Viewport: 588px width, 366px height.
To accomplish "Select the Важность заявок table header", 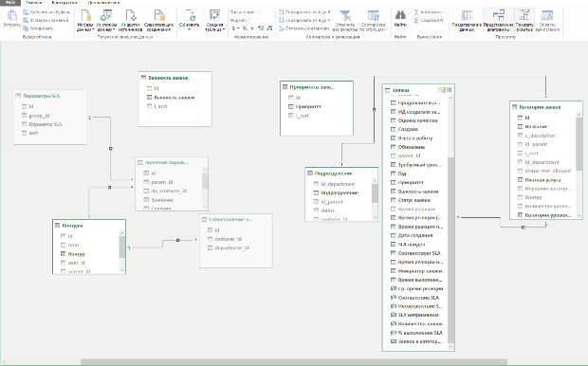I will click(x=175, y=78).
